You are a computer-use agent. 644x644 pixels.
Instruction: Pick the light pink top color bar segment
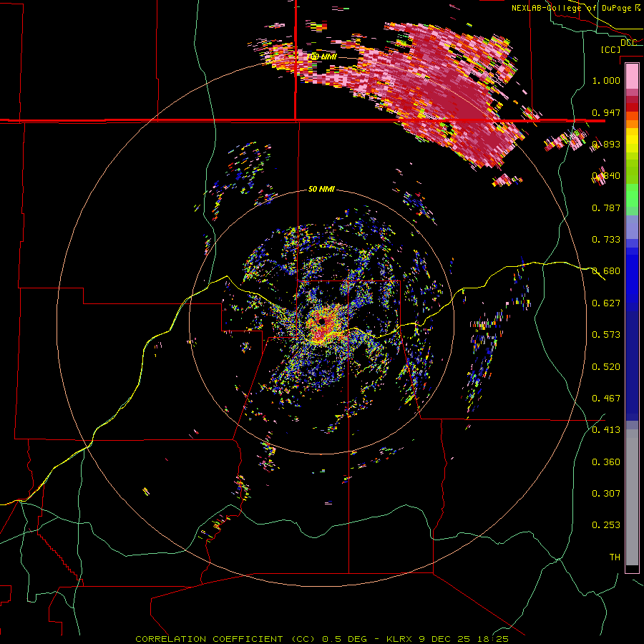tap(632, 77)
